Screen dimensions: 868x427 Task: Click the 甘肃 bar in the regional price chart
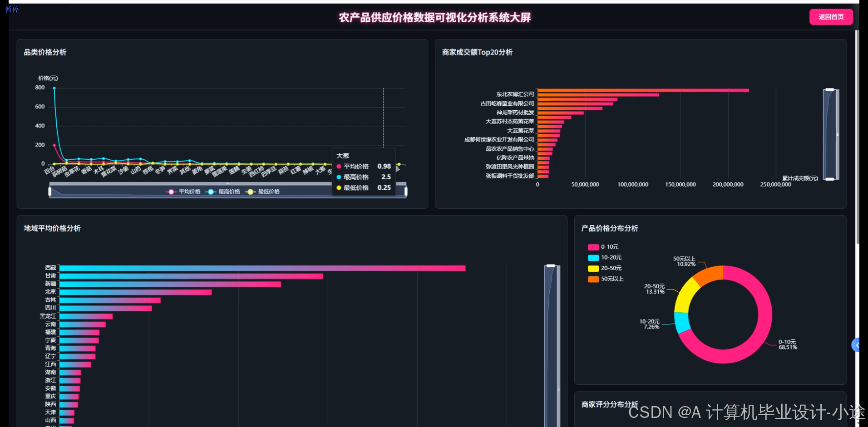[191, 276]
